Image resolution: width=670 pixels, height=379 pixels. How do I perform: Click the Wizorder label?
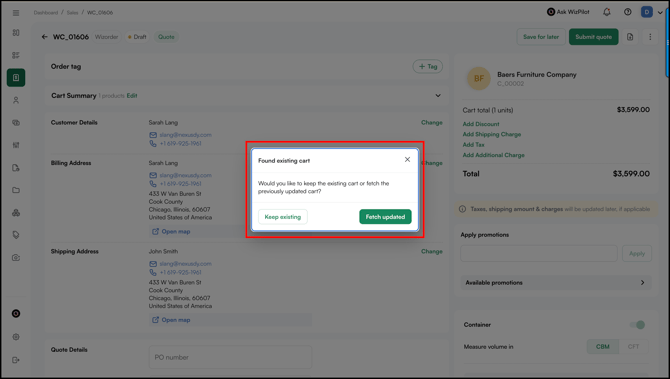[106, 37]
